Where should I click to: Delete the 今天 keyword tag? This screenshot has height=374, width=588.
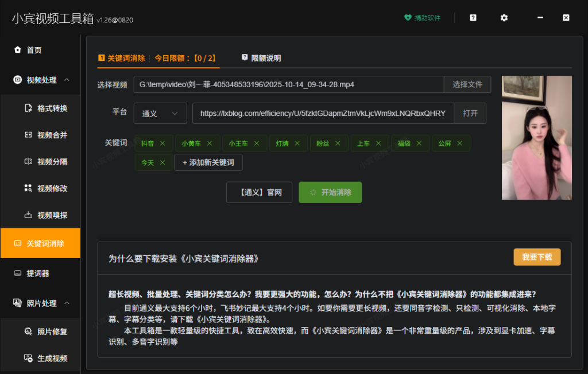pyautogui.click(x=163, y=163)
